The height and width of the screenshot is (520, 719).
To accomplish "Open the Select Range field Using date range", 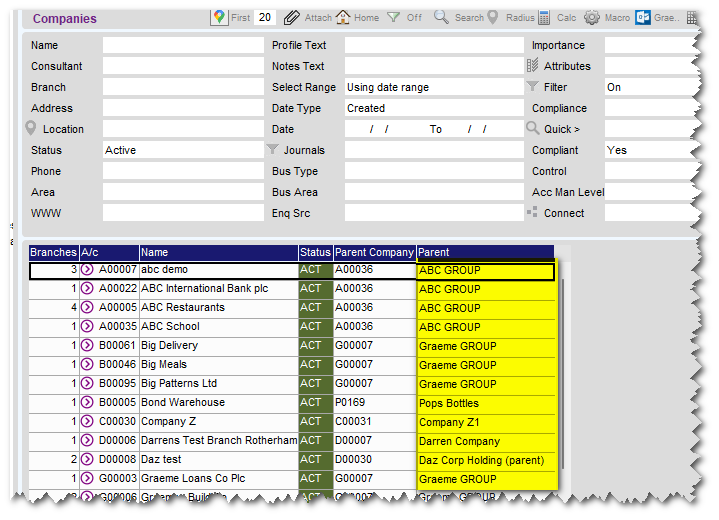I will (x=434, y=87).
